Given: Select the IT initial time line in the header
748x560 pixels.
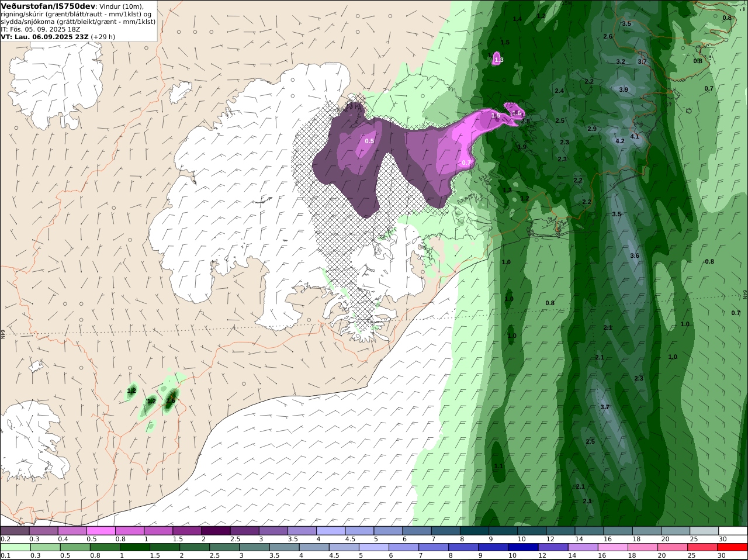Looking at the screenshot, I should (40, 29).
